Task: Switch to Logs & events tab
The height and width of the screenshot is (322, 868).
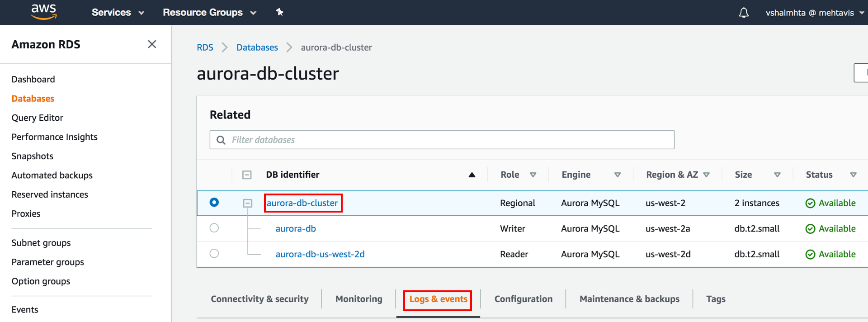Action: [x=438, y=299]
